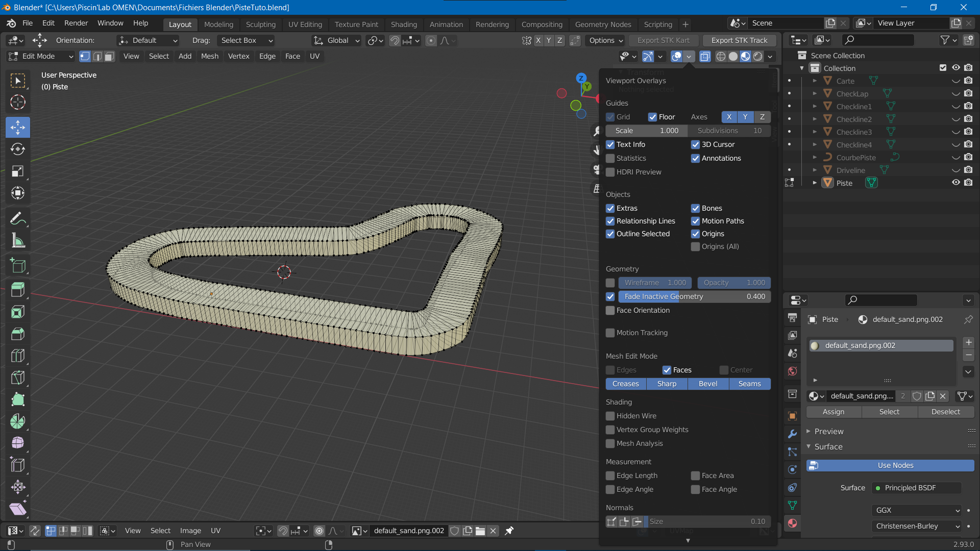Open the Principled BSDF surface dropdown
This screenshot has height=551, width=980.
[916, 488]
